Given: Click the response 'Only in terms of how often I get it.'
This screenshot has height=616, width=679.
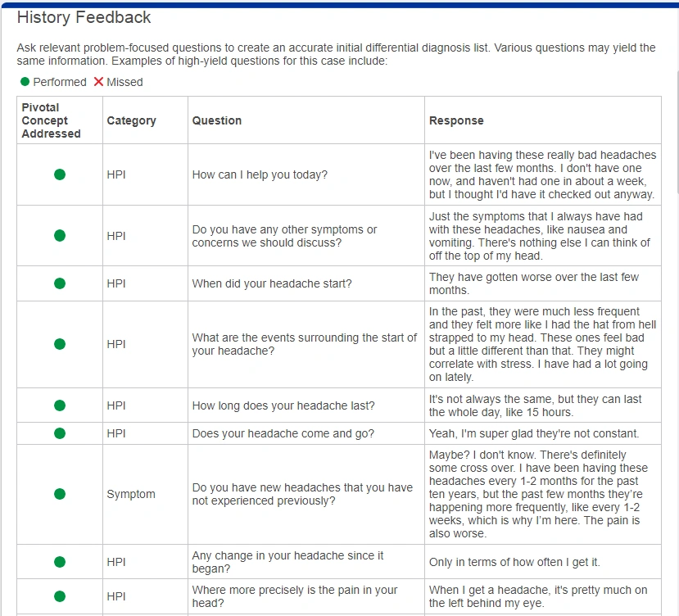Looking at the screenshot, I should (x=514, y=562).
